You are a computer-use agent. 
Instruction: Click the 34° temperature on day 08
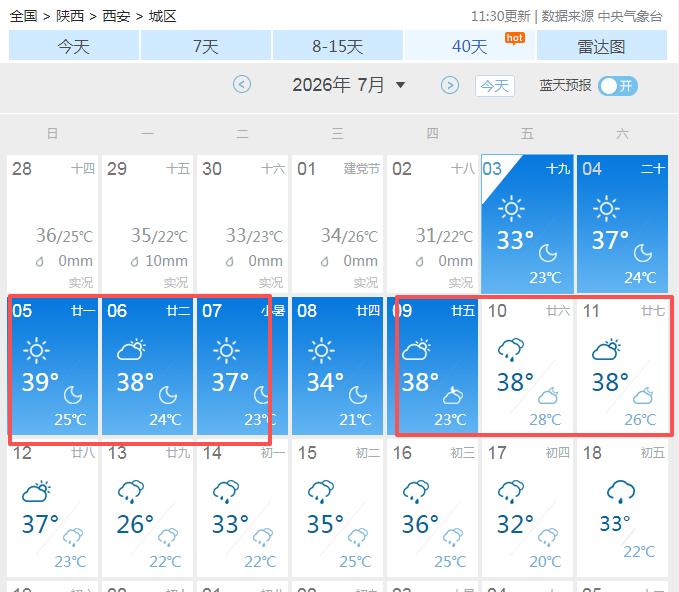tap(325, 382)
